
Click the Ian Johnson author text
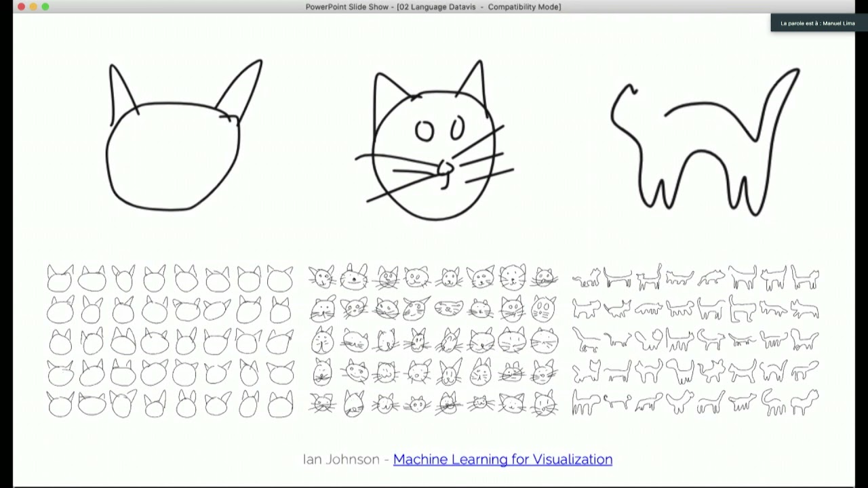point(341,460)
